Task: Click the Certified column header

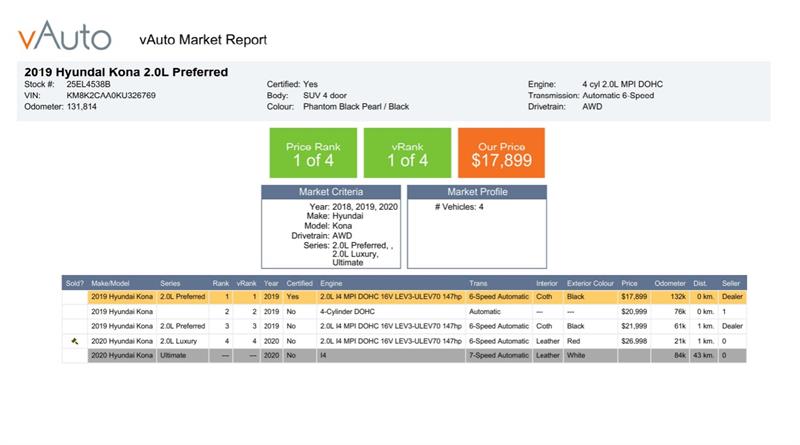Action: [x=299, y=283]
